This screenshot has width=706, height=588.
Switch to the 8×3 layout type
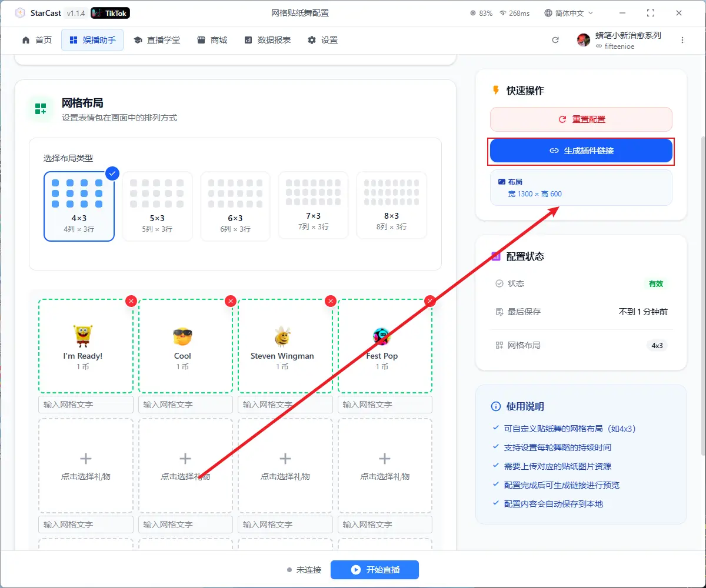tap(391, 205)
